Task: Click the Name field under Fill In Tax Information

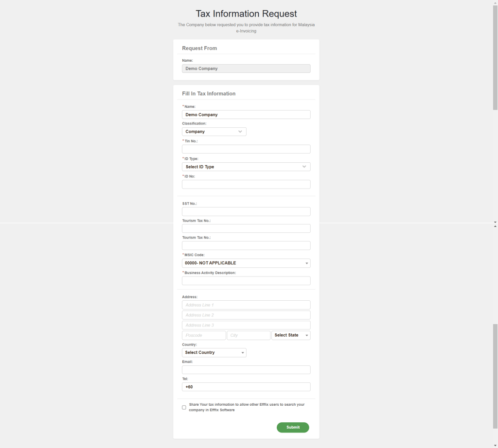Action: (x=246, y=115)
